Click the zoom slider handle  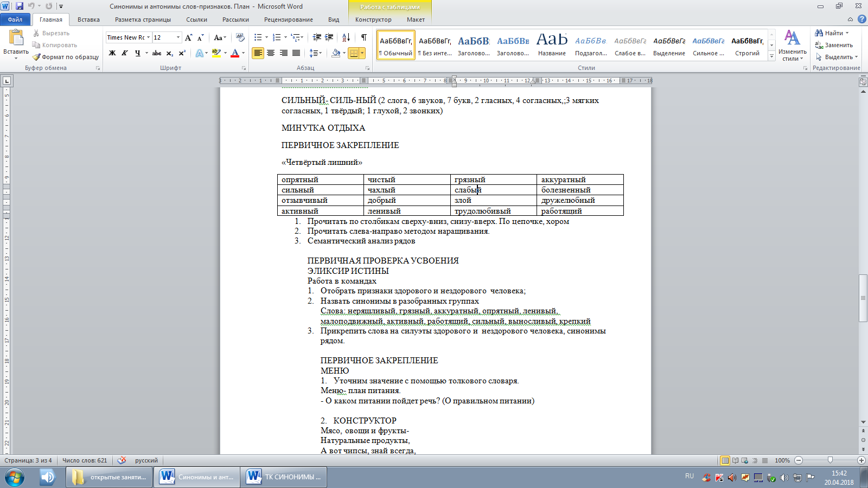pos(829,460)
